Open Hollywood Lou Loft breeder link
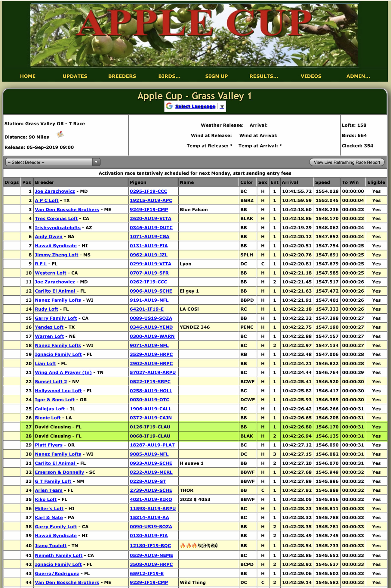The width and height of the screenshot is (391, 588). tap(58, 391)
